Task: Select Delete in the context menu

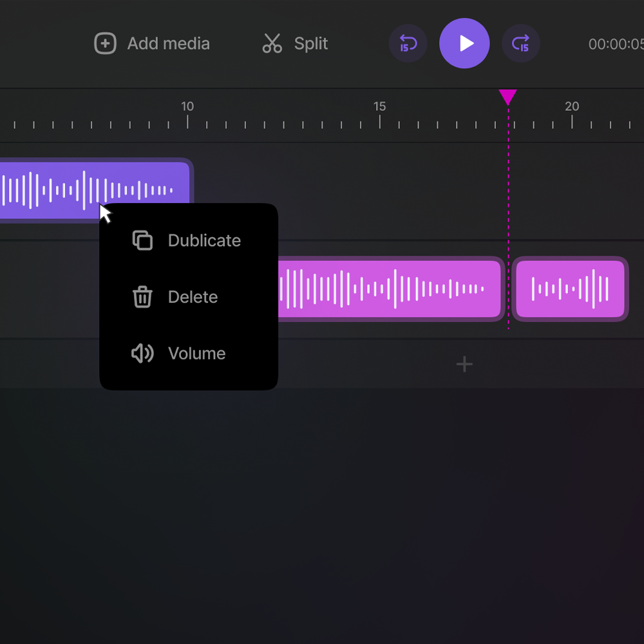Action: (193, 297)
